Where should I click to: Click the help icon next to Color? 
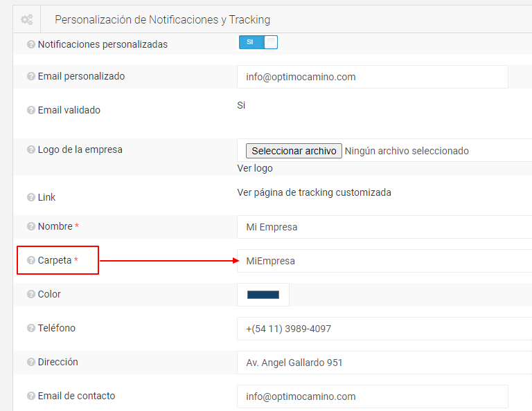tap(31, 294)
